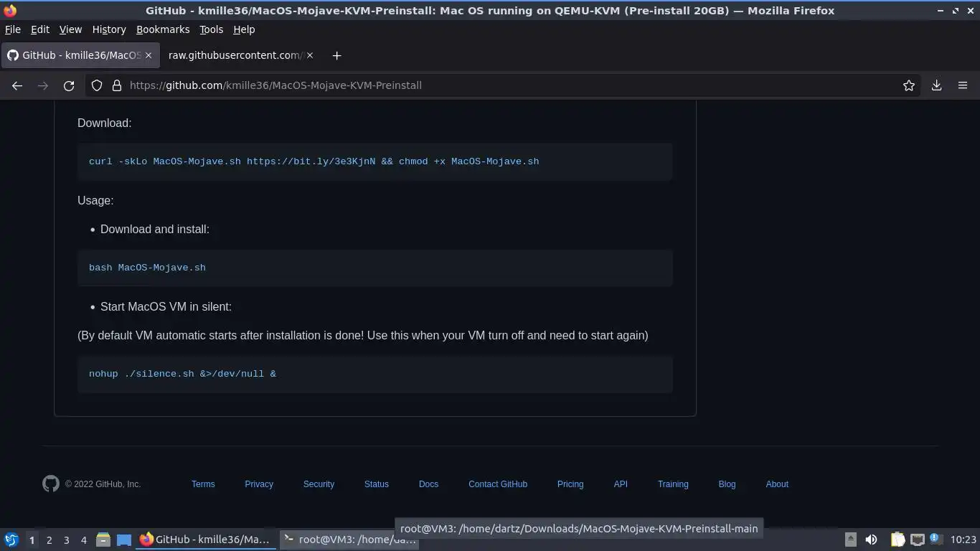Click the 'Download:' heading text

point(104,123)
